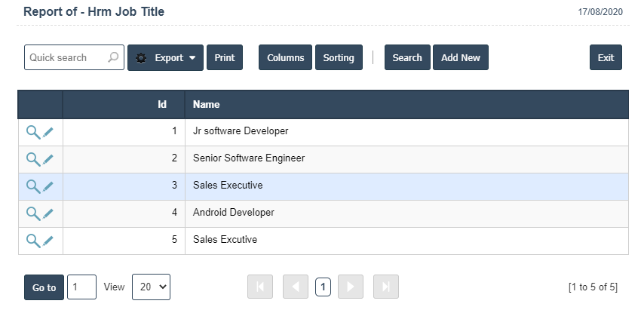This screenshot has width=644, height=313.
Task: View the Sales Executive record details
Action: tap(33, 186)
